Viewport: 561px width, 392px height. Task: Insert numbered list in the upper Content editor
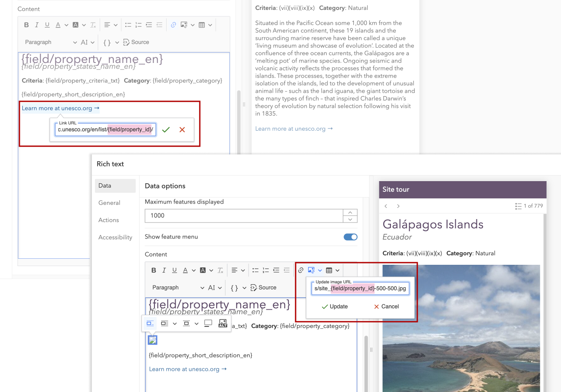[139, 25]
